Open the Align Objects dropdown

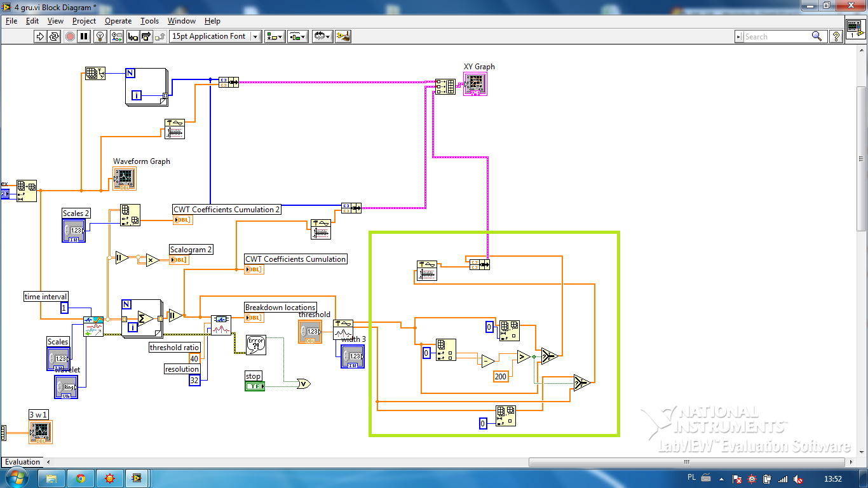click(x=275, y=36)
